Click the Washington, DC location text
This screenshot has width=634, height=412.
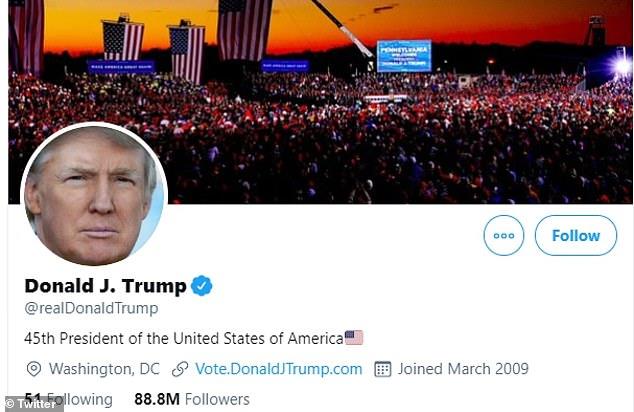click(104, 369)
